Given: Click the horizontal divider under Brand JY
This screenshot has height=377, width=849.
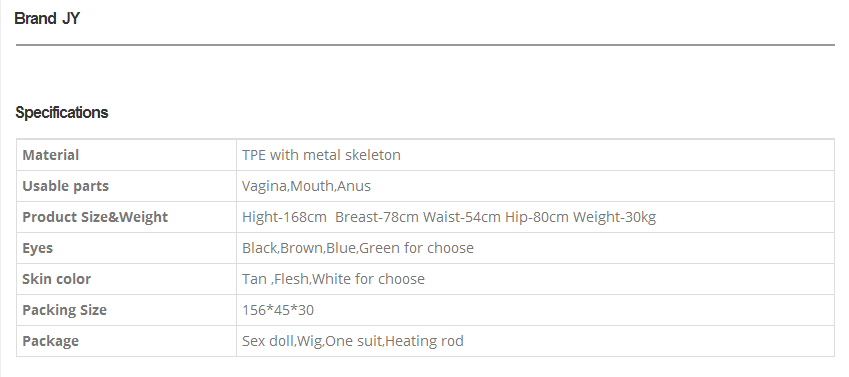Looking at the screenshot, I should point(425,45).
